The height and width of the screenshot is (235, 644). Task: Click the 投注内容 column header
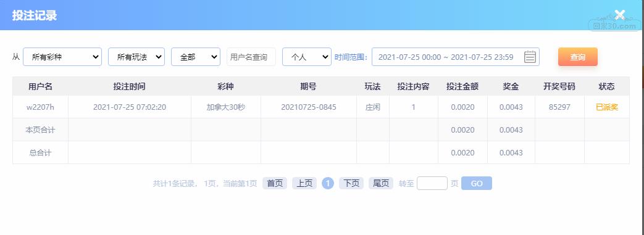tap(413, 86)
